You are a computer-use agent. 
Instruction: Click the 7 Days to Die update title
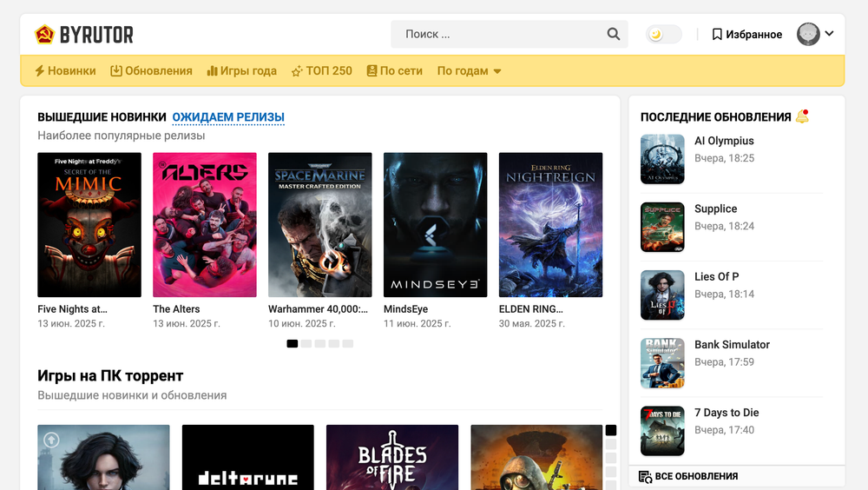click(x=727, y=413)
